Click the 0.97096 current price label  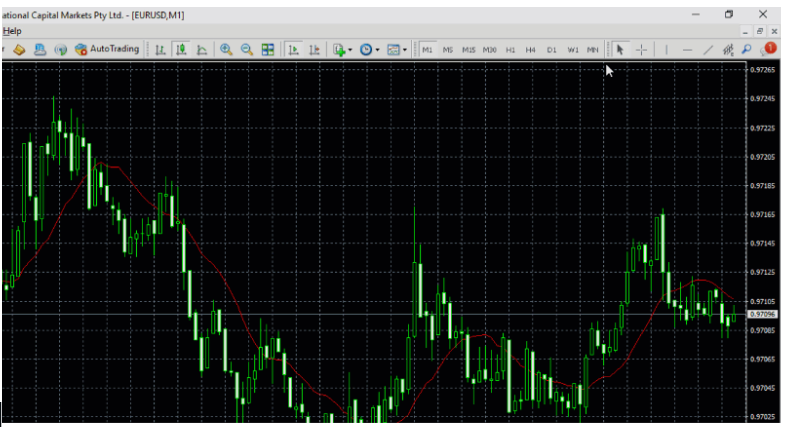pos(762,314)
